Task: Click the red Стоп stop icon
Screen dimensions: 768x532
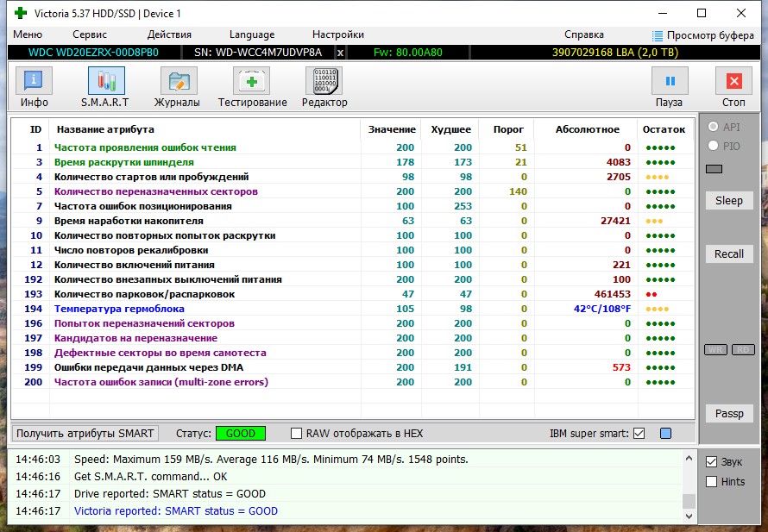Action: [x=733, y=80]
